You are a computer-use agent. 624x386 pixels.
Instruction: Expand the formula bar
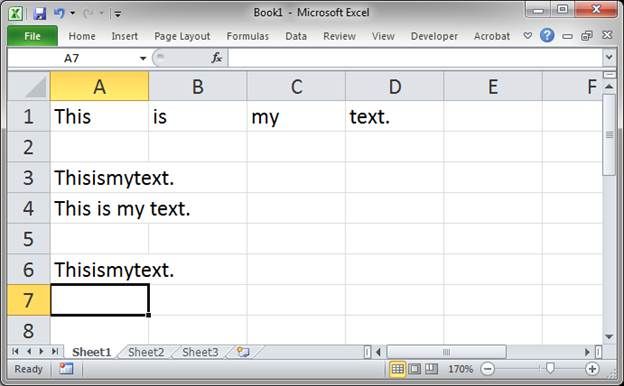(x=609, y=58)
